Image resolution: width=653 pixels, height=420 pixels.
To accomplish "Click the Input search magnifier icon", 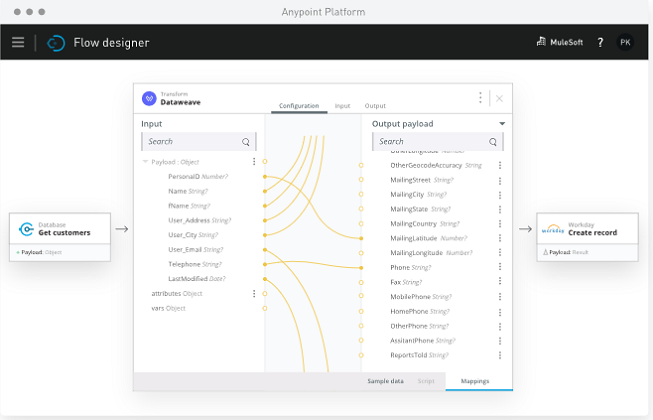I will 246,142.
